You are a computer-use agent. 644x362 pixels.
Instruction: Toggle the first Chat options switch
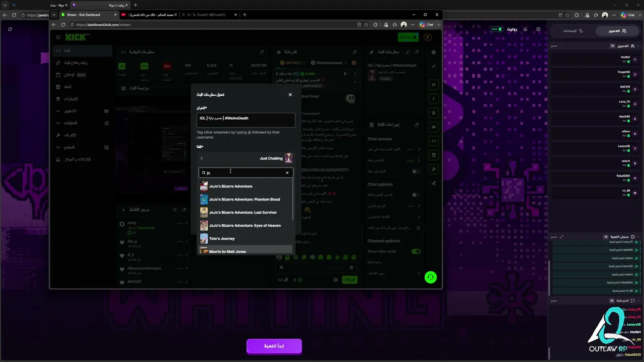416,195
